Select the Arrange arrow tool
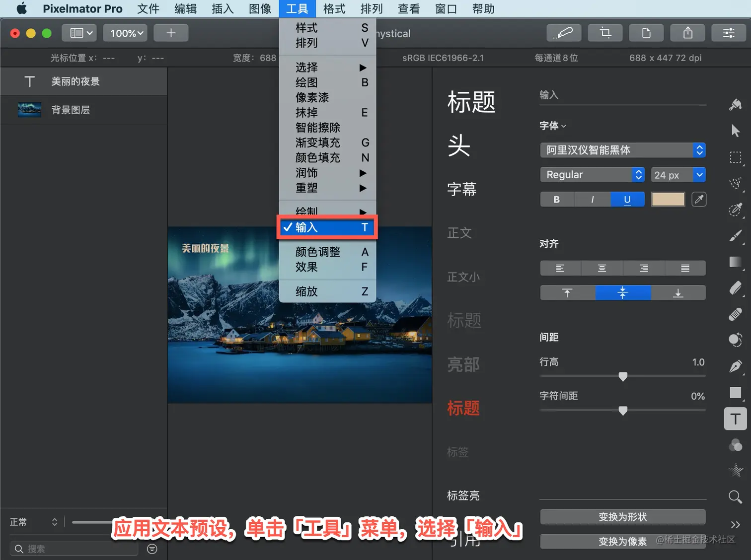751x560 pixels. pos(736,131)
